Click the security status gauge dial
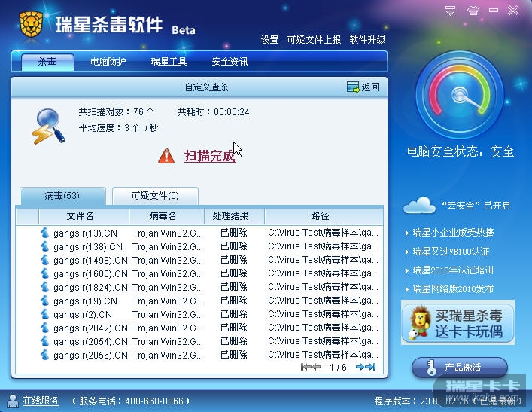This screenshot has width=532, height=412. coord(460,95)
